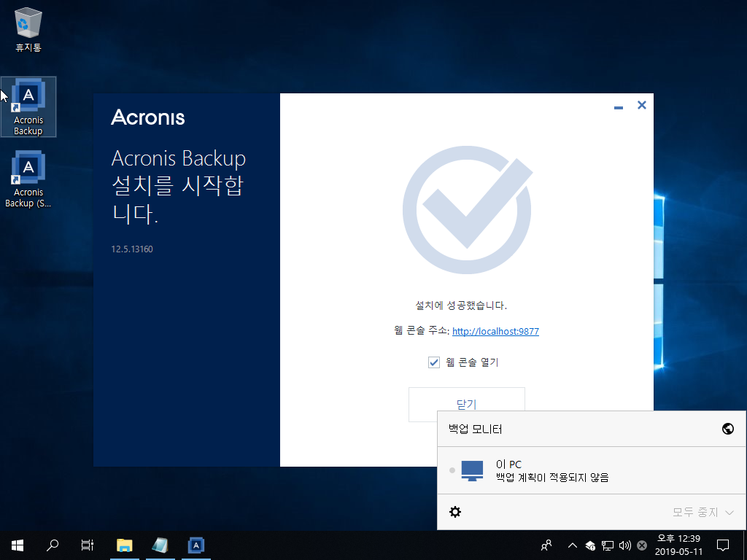The width and height of the screenshot is (747, 560).
Task: Click the Acronis tray icon with warning
Action: (590, 545)
